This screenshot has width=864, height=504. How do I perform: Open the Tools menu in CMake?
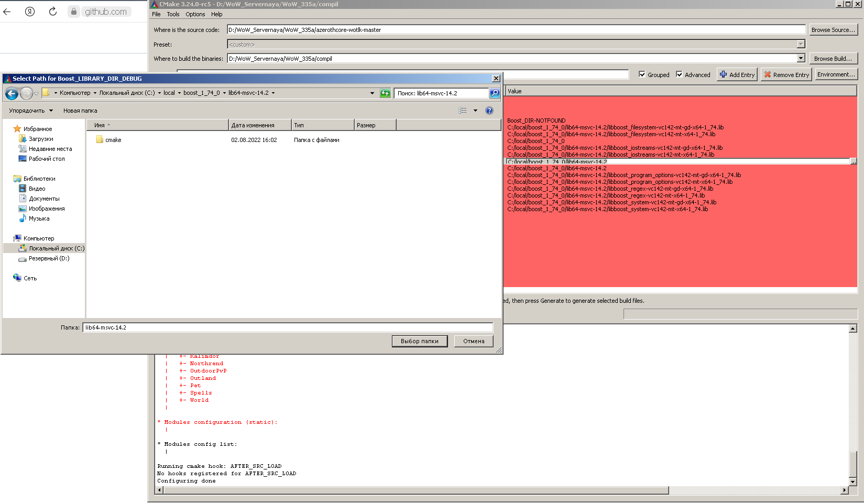[x=173, y=14]
